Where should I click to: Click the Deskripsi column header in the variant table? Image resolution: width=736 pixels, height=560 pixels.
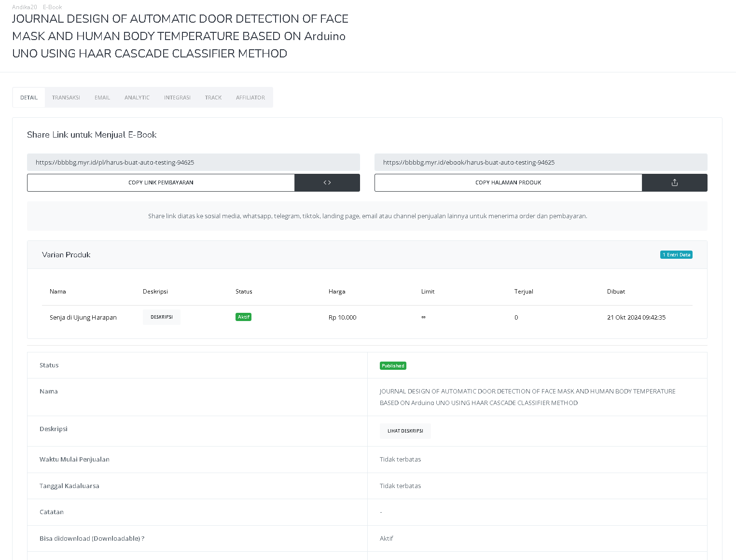coord(155,292)
